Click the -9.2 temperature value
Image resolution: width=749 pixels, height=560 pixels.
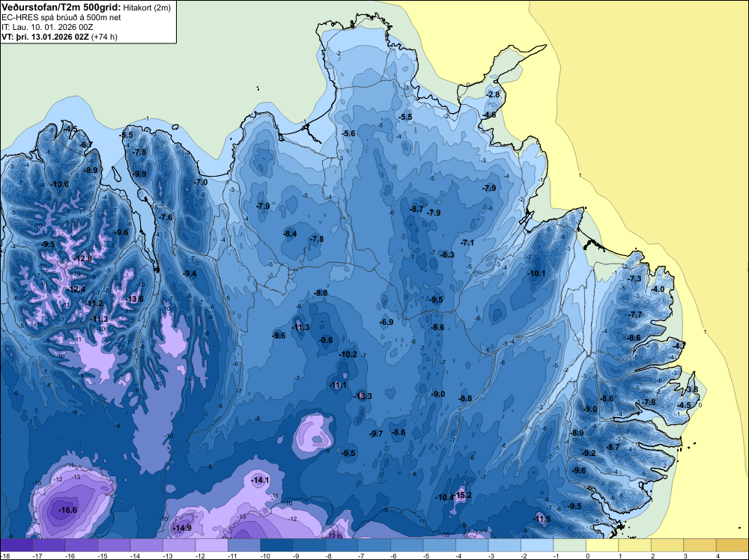point(589,453)
